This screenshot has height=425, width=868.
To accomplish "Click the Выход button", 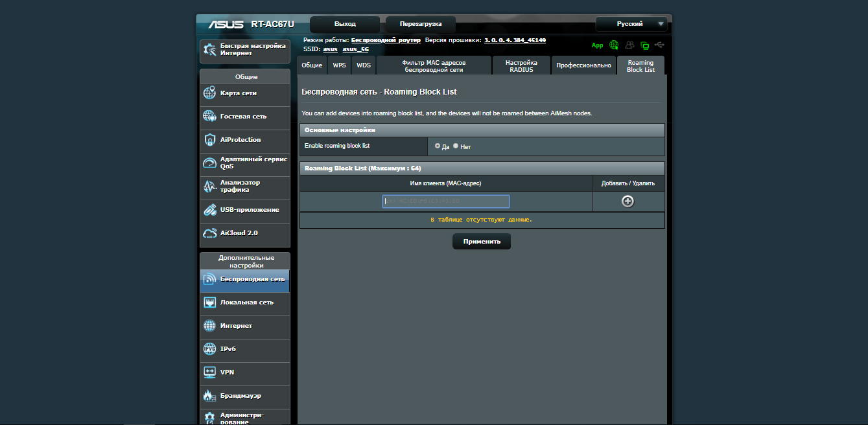I will click(x=345, y=24).
